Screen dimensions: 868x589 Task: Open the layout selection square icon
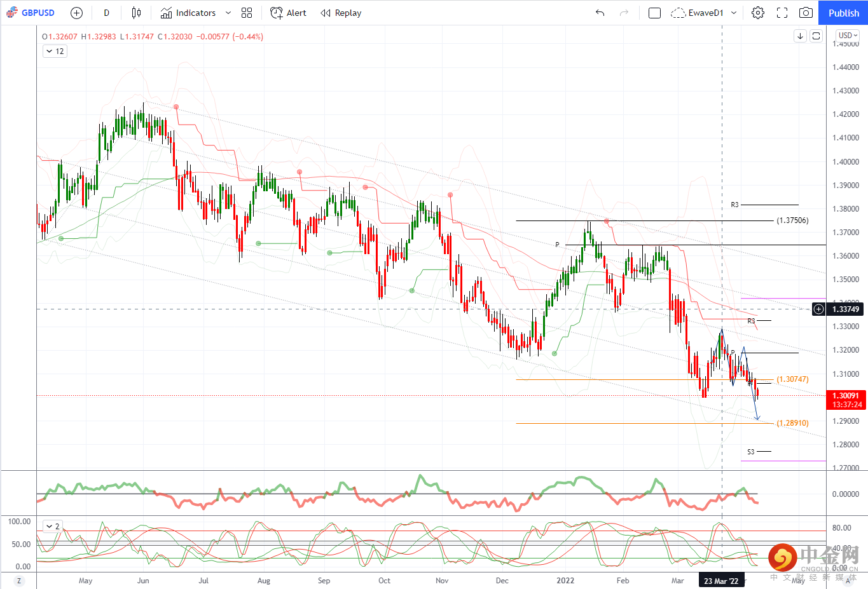[654, 13]
